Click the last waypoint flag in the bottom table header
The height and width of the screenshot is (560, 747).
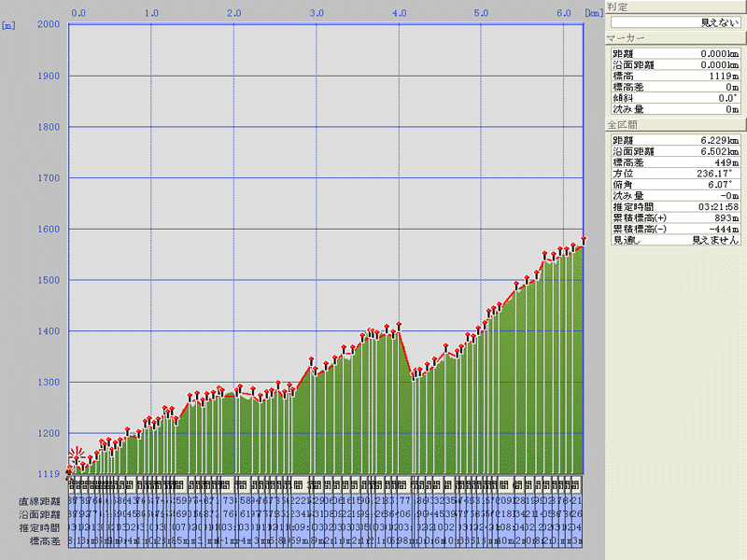pyautogui.click(x=579, y=485)
